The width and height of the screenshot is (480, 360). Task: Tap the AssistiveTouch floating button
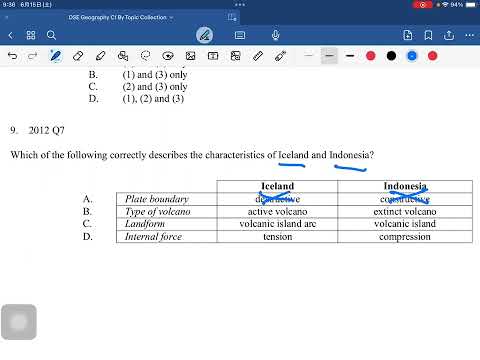coord(19,322)
